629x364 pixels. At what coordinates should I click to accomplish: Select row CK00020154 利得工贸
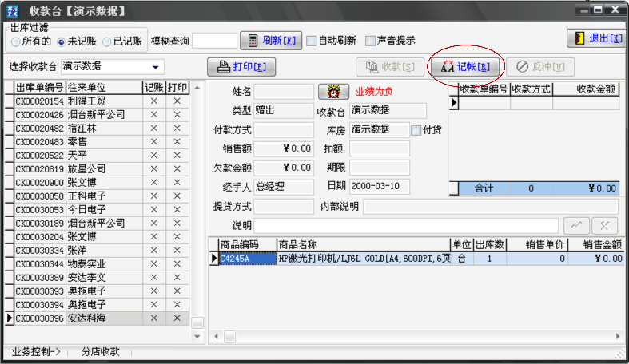click(96, 101)
